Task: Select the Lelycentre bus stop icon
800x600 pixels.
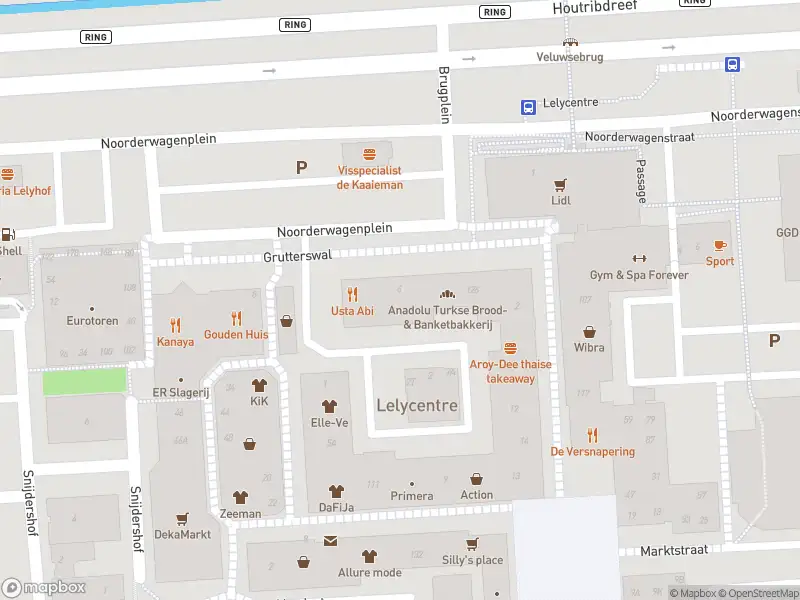Action: [527, 106]
